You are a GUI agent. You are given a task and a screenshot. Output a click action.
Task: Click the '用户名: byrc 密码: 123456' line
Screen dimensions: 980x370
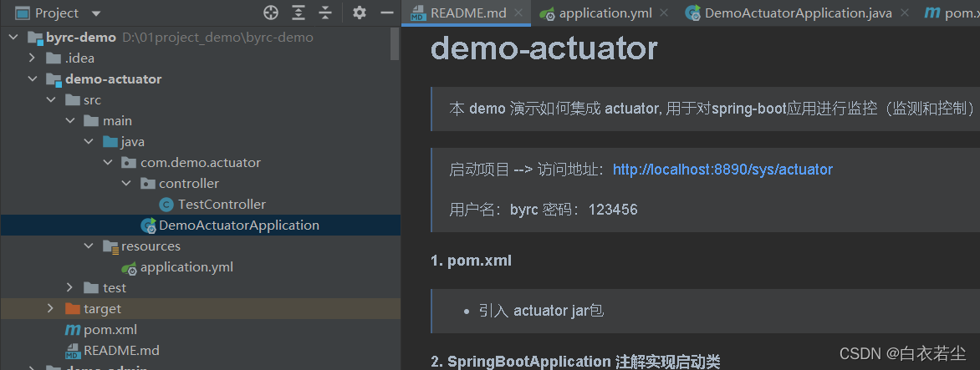tap(544, 210)
